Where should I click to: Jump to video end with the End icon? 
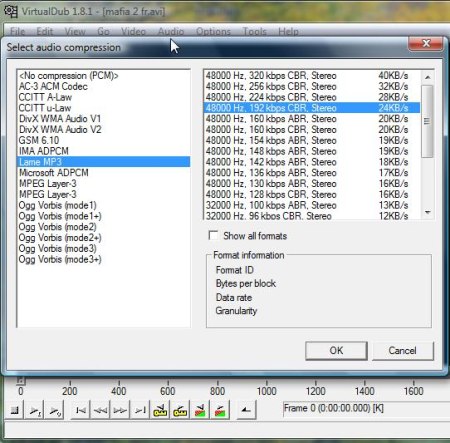pos(140,410)
